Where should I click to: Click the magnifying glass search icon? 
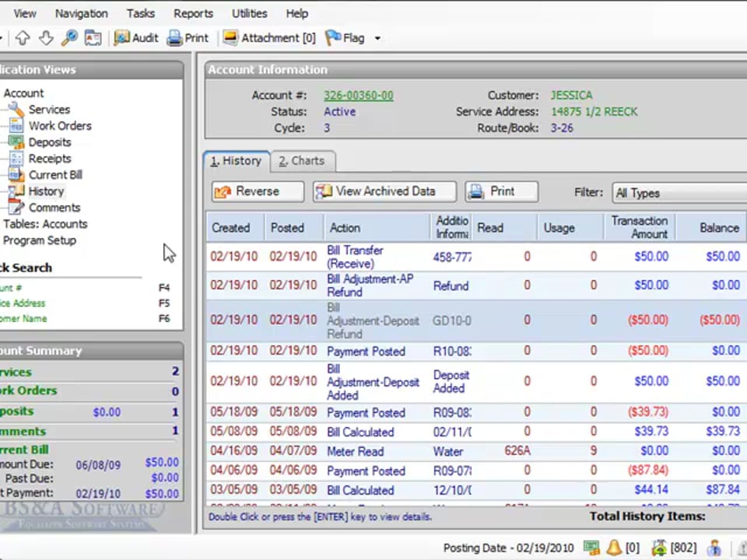tap(69, 38)
